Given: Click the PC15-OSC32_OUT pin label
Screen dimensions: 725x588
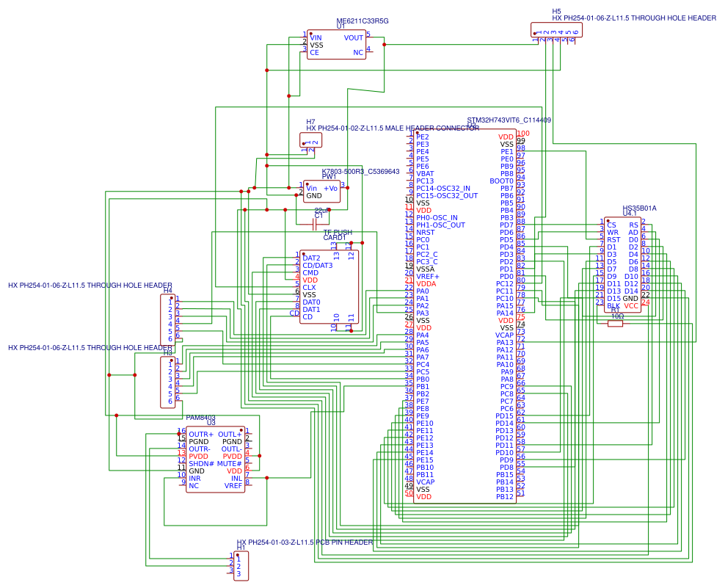Looking at the screenshot, I should (447, 196).
